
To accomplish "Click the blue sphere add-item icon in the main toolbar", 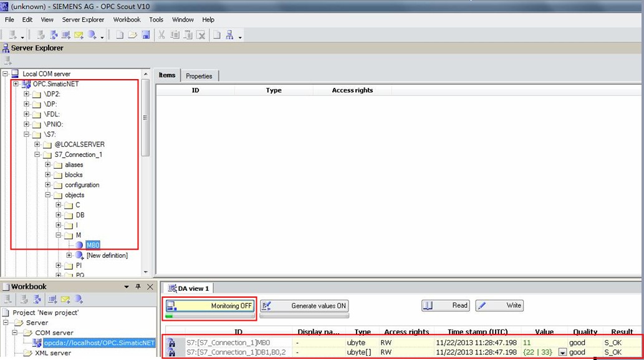I will 92,35.
